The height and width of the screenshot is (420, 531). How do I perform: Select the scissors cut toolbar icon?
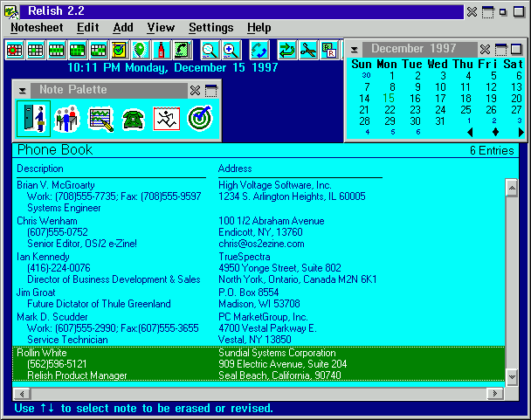click(x=308, y=50)
